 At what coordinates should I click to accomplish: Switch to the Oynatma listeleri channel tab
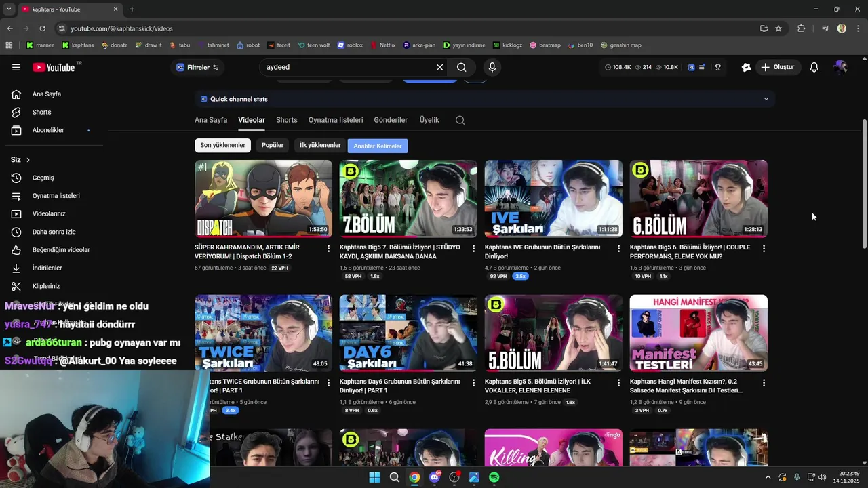click(x=336, y=120)
